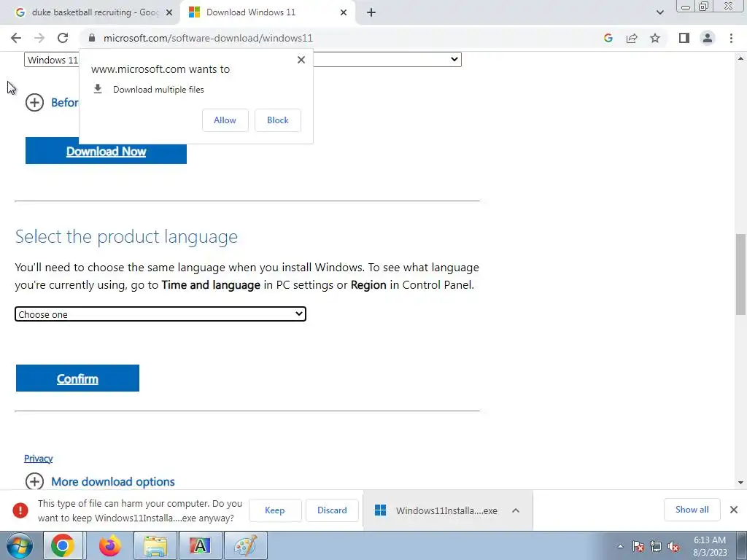Image resolution: width=747 pixels, height=560 pixels.
Task: Click the page vertical scrollbar thumb
Action: [740, 274]
